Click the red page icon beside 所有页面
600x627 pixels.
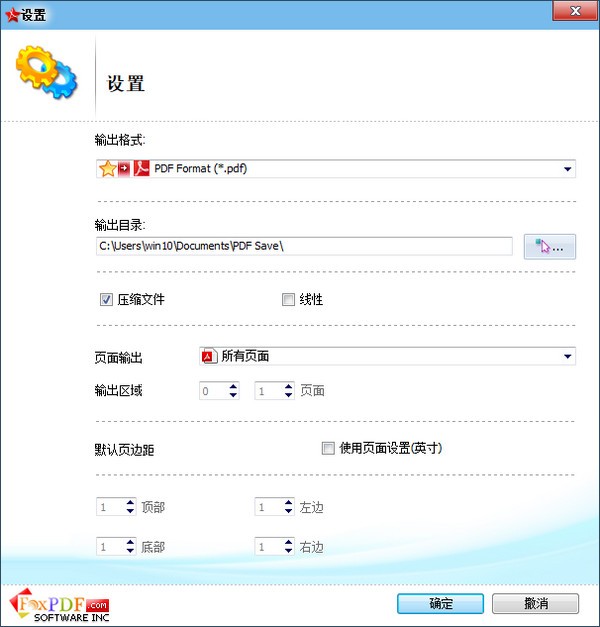coord(209,356)
